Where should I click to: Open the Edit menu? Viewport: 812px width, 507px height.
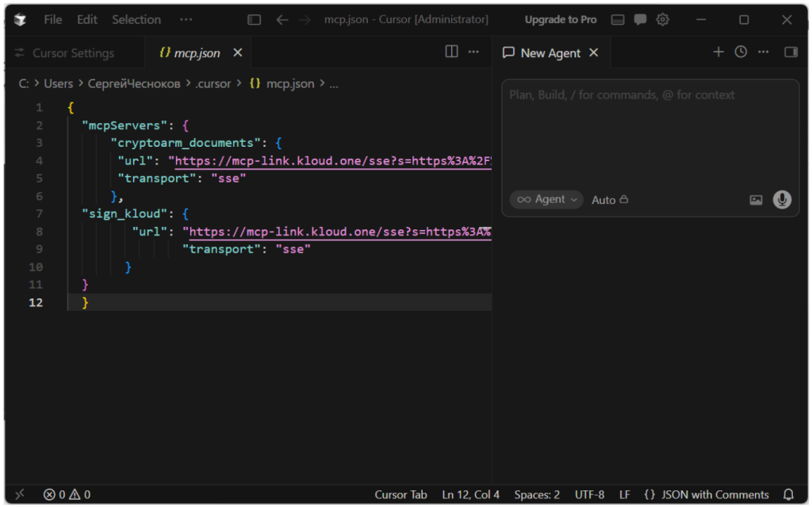87,20
